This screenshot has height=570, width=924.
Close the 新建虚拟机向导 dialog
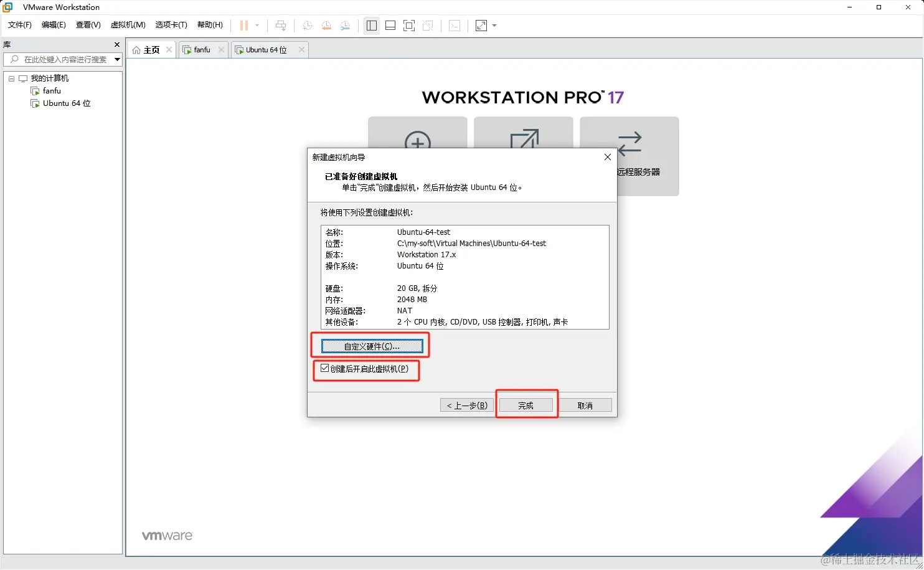coord(608,157)
